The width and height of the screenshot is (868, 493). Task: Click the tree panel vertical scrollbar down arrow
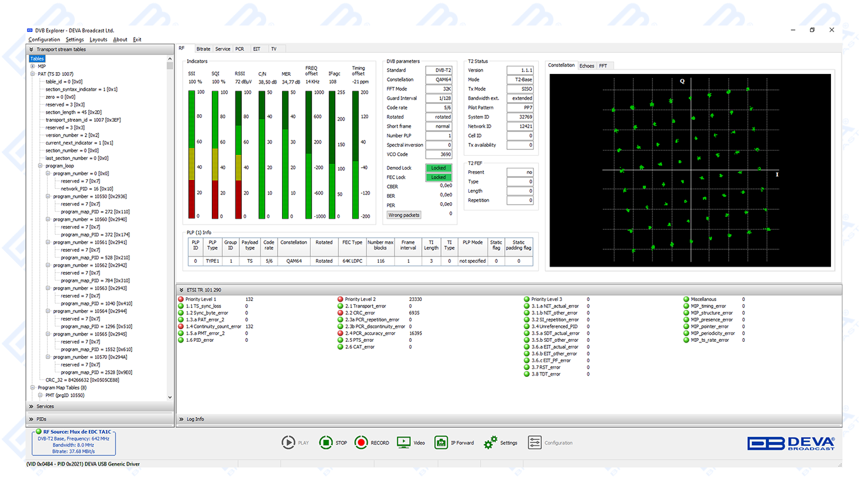tap(170, 397)
